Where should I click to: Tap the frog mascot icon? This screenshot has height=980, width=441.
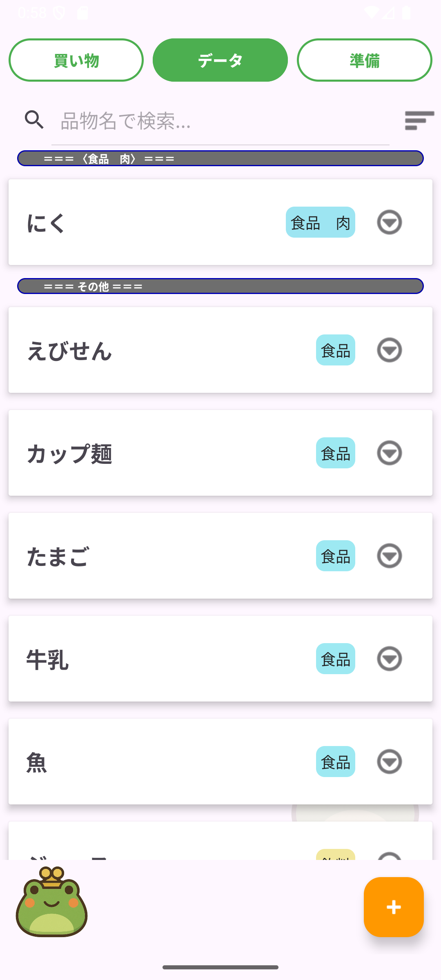tap(52, 902)
